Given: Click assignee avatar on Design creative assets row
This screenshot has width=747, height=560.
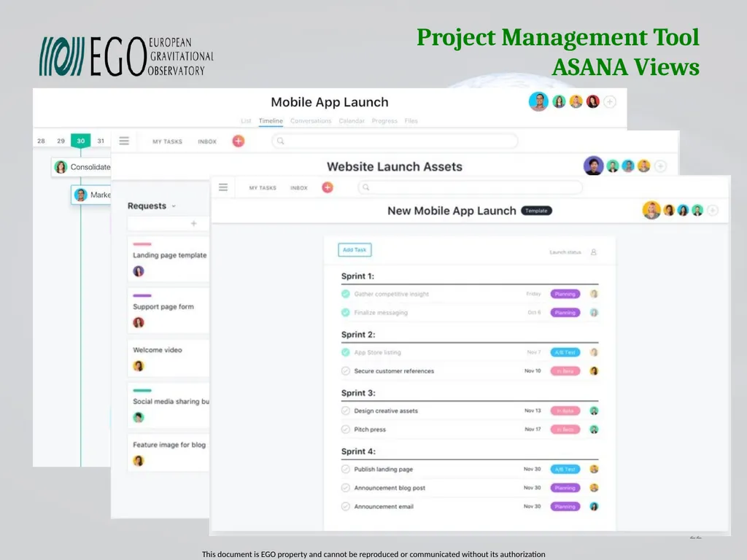Looking at the screenshot, I should pyautogui.click(x=594, y=411).
